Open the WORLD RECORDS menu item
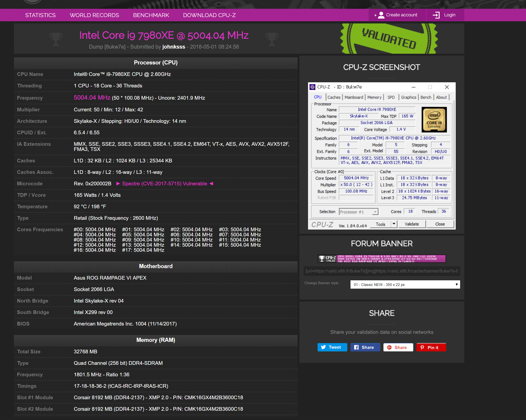 click(x=94, y=15)
